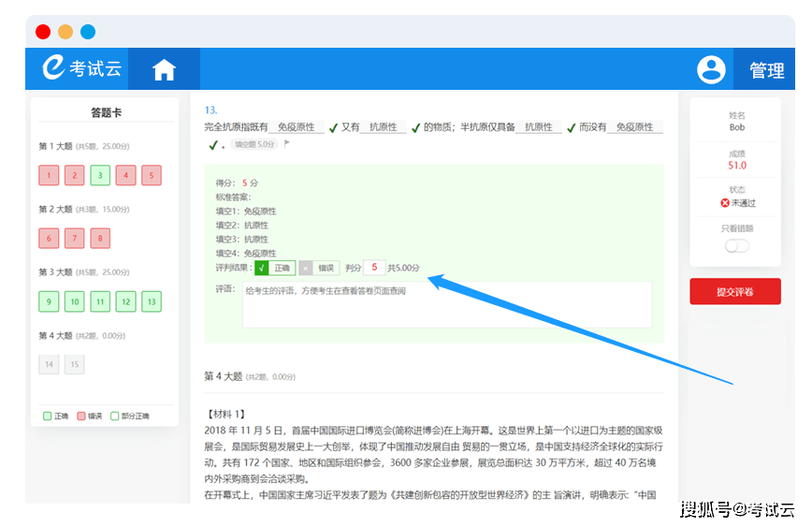Jump to question 14 in answer card
The width and height of the screenshot is (812, 527).
coord(49,364)
